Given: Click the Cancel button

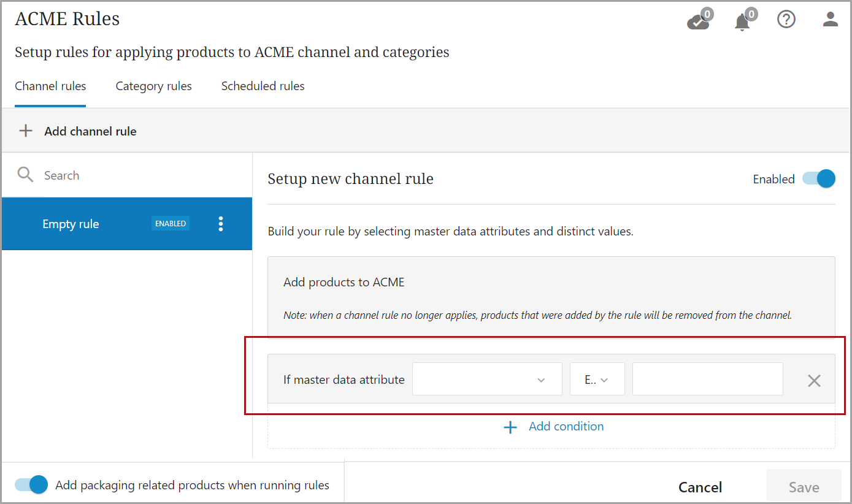Looking at the screenshot, I should [700, 487].
